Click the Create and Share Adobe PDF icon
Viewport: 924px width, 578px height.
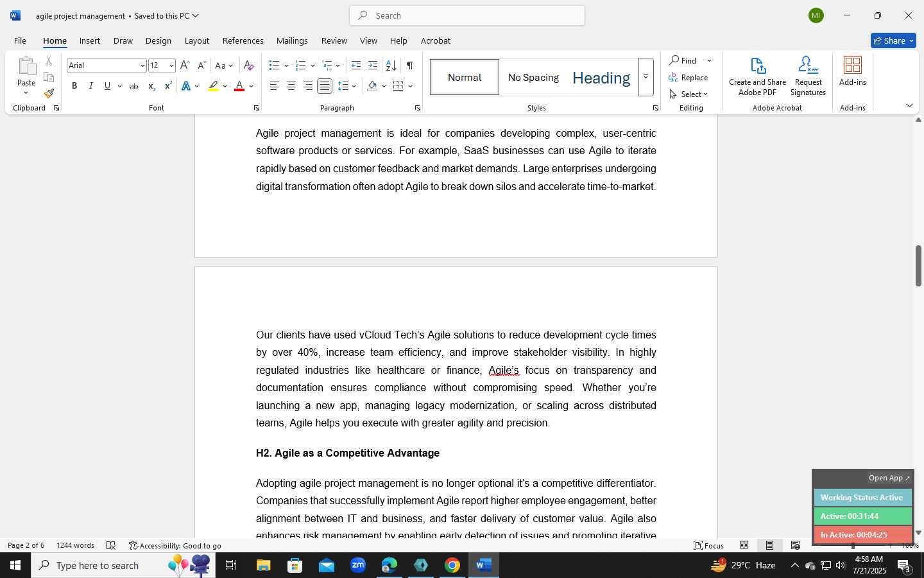[x=758, y=66]
